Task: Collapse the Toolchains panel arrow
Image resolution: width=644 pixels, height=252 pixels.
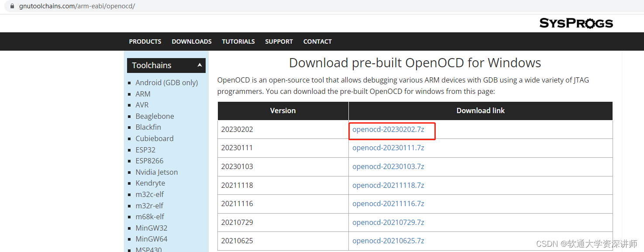Action: (x=200, y=65)
